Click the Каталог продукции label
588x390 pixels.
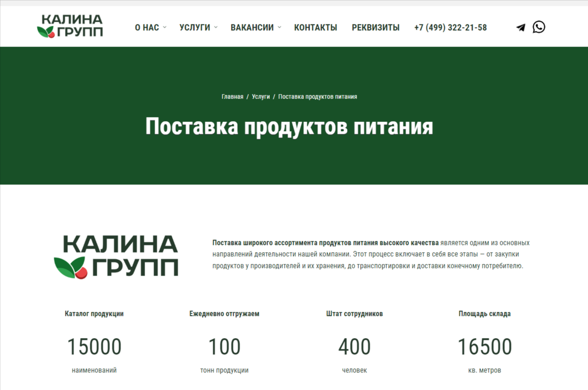click(94, 314)
